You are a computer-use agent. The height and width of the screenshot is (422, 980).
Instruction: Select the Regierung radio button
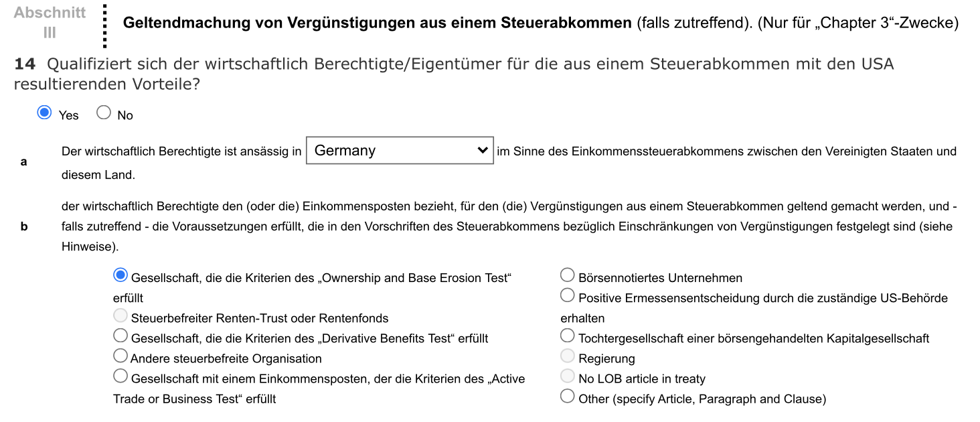click(568, 356)
